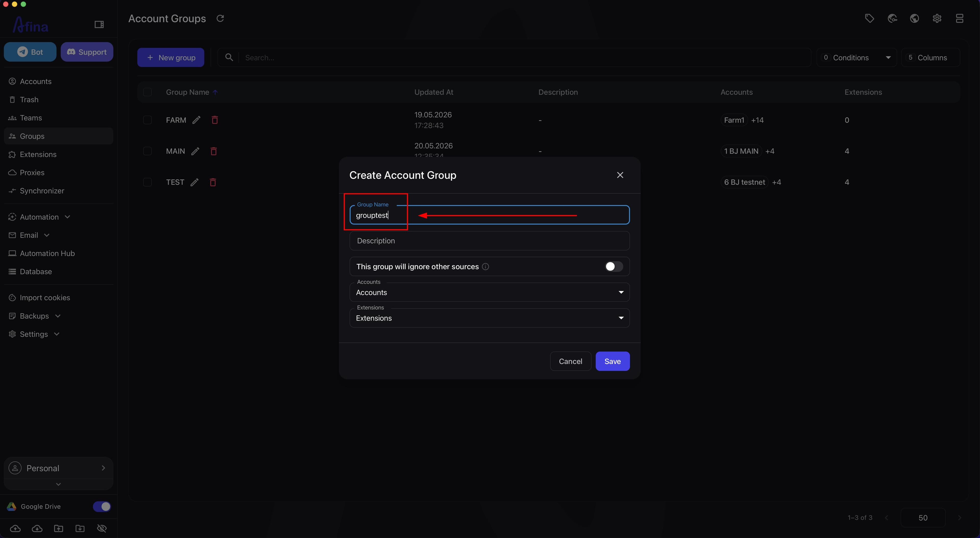
Task: Open Trash in the sidebar
Action: [x=59, y=100]
